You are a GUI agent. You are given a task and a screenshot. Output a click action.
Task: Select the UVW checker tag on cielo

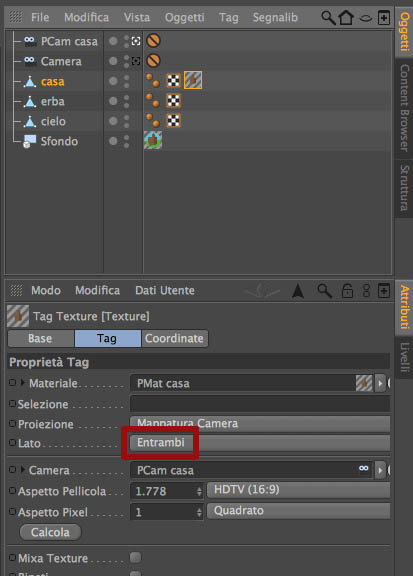click(x=173, y=120)
